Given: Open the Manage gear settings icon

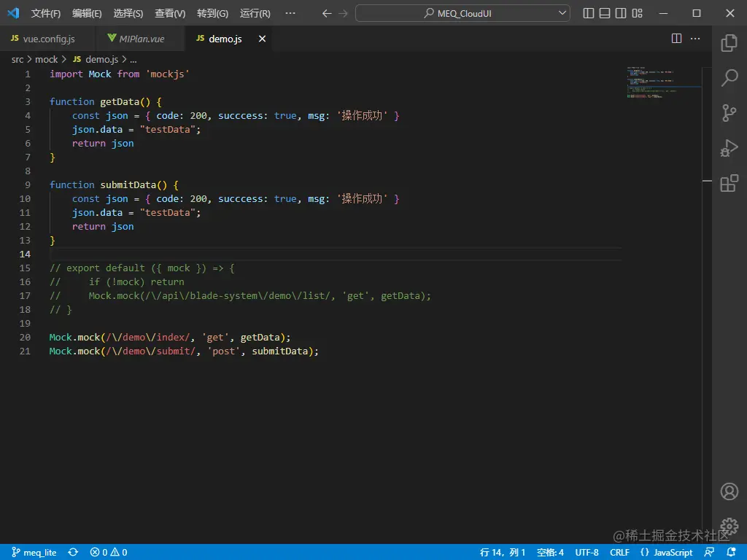Looking at the screenshot, I should pyautogui.click(x=729, y=525).
